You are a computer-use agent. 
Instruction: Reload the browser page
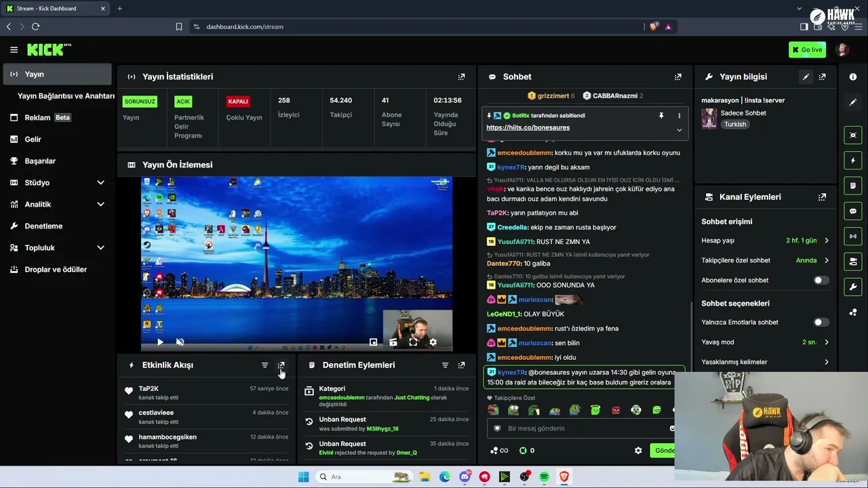point(35,26)
